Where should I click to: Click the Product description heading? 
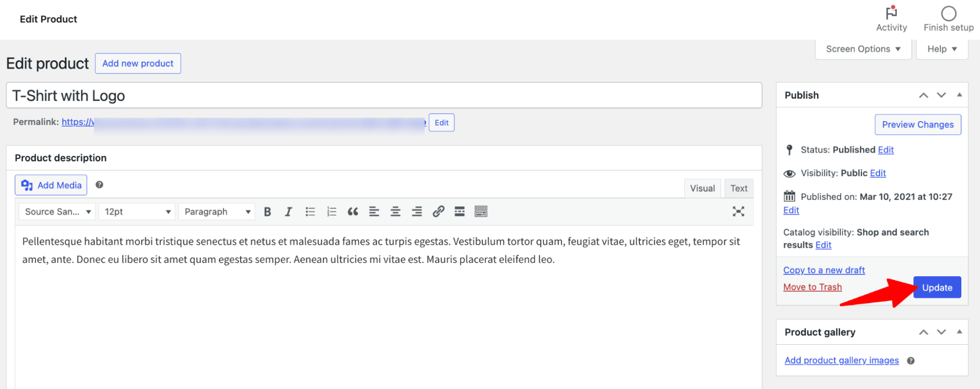tap(61, 158)
